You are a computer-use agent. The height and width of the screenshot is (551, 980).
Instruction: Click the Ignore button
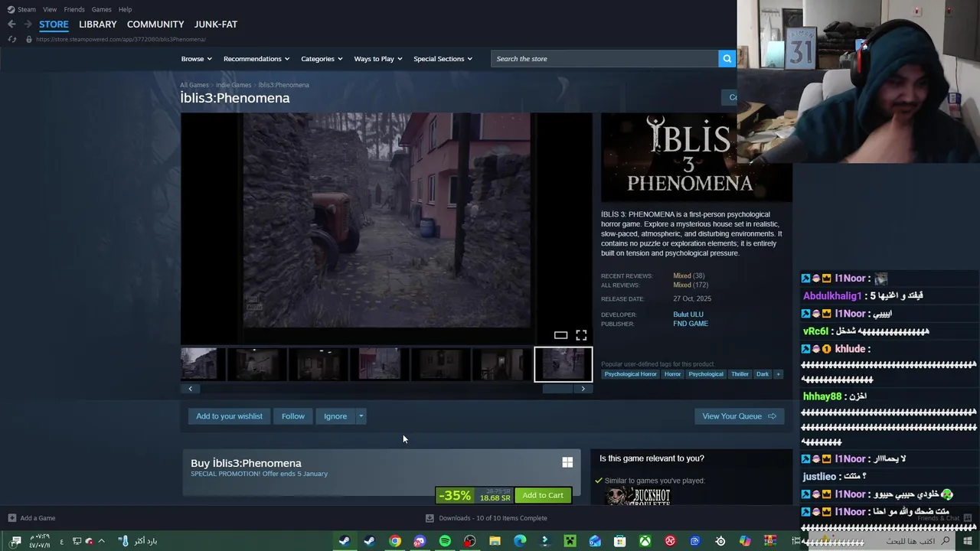[335, 416]
